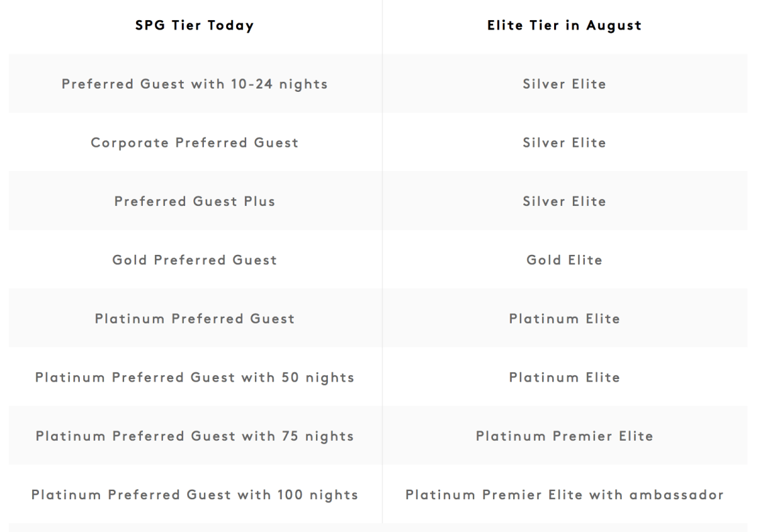The height and width of the screenshot is (532, 758).
Task: Click 'Platinum Preferred Guest with 75 nights'
Action: pos(195,436)
